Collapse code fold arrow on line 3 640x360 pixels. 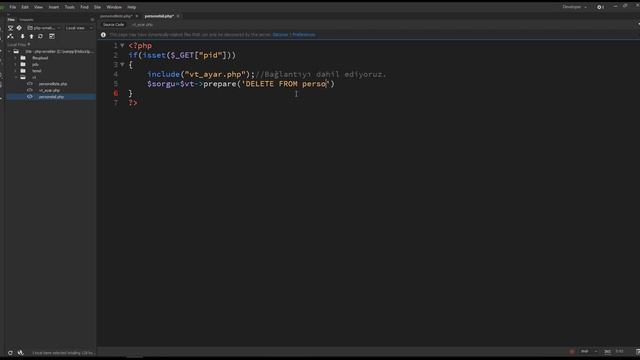click(x=122, y=64)
